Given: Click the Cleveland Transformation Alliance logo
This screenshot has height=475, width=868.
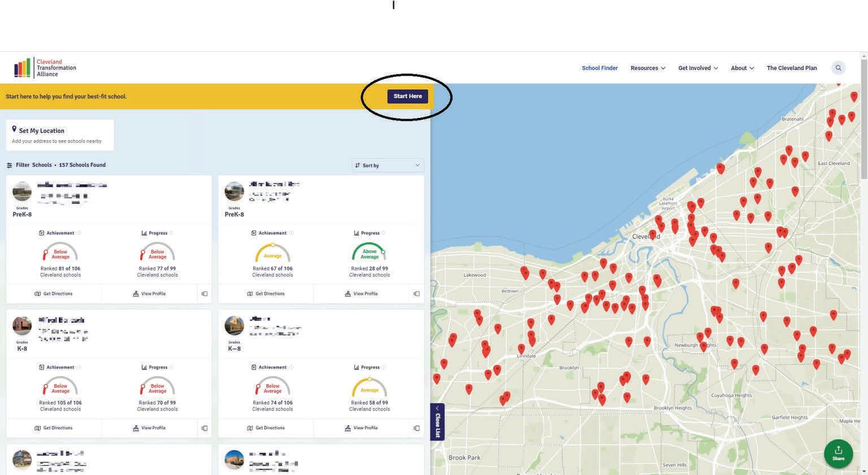Looking at the screenshot, I should (45, 68).
